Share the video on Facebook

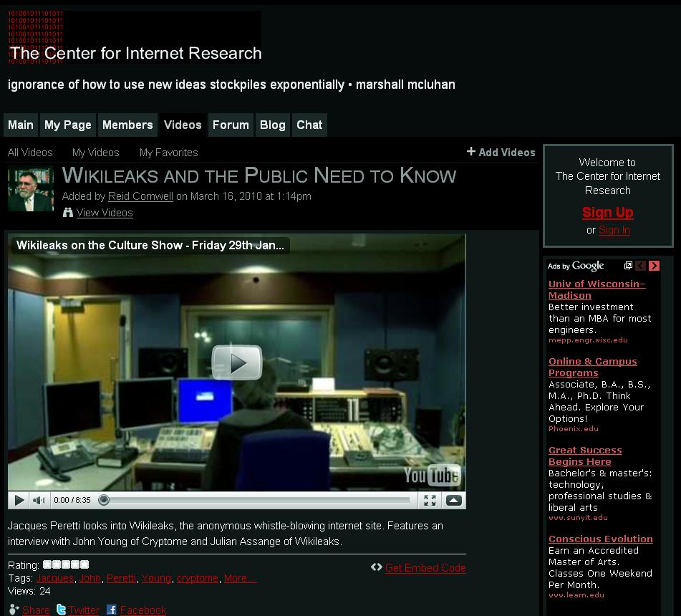(143, 610)
